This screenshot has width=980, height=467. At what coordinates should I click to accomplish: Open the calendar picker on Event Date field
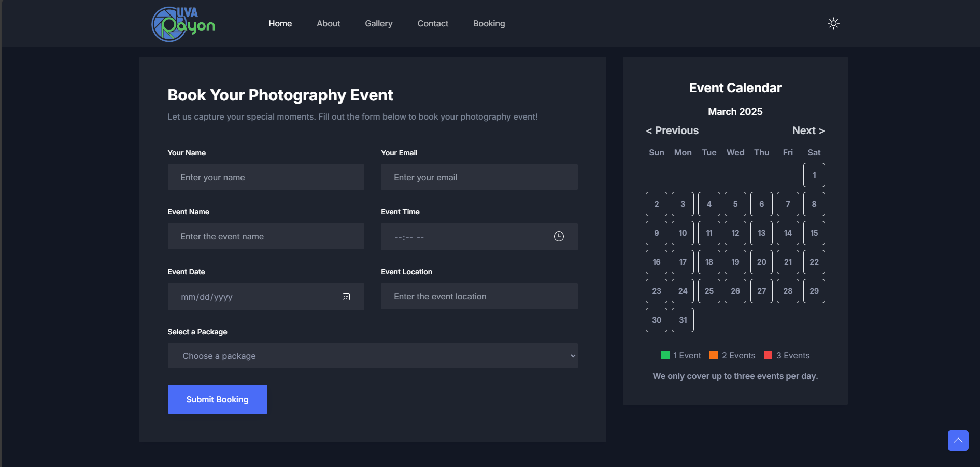[x=346, y=297]
